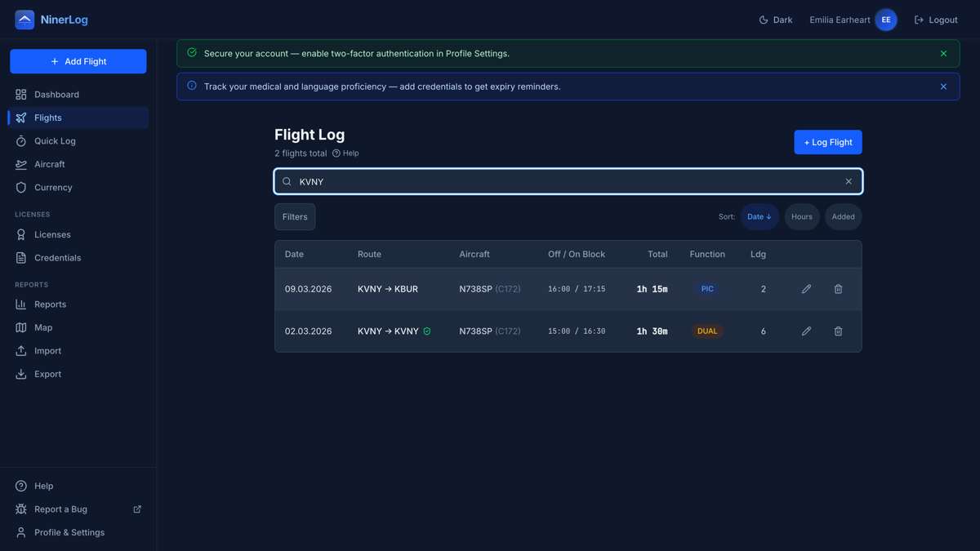Click the NinerLog logo icon
Image resolution: width=980 pixels, height=551 pixels.
point(24,20)
